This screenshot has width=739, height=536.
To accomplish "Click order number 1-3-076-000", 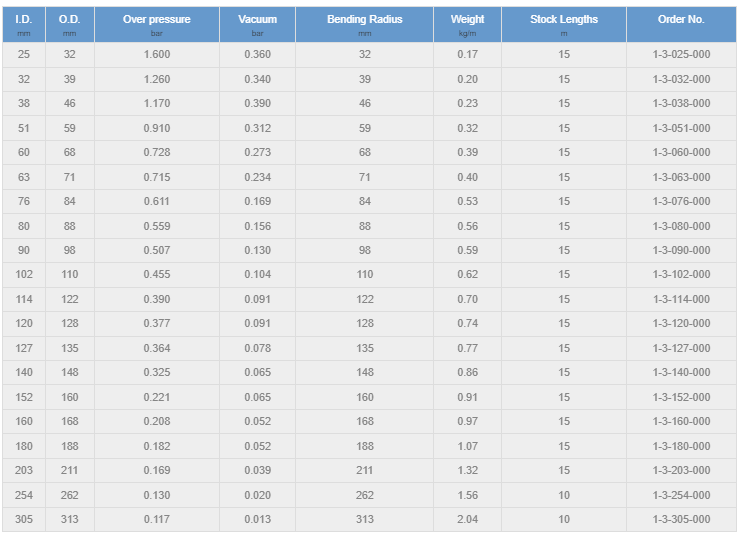I will [681, 201].
